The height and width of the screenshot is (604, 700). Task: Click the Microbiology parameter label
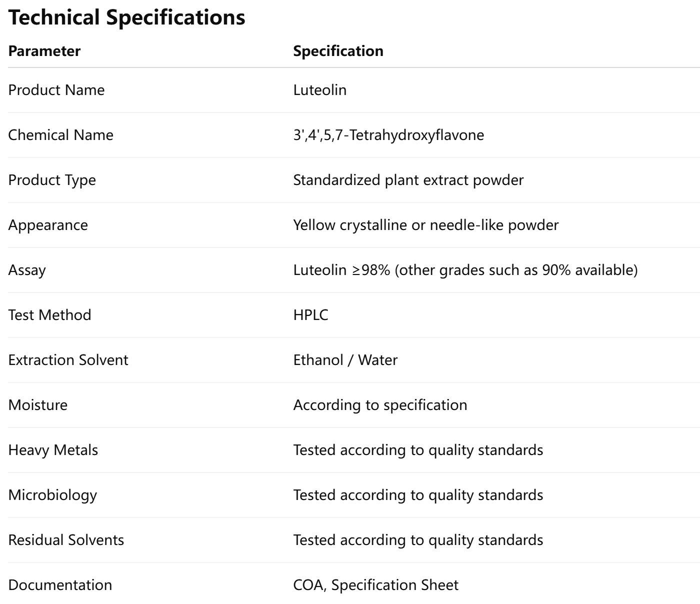[52, 495]
